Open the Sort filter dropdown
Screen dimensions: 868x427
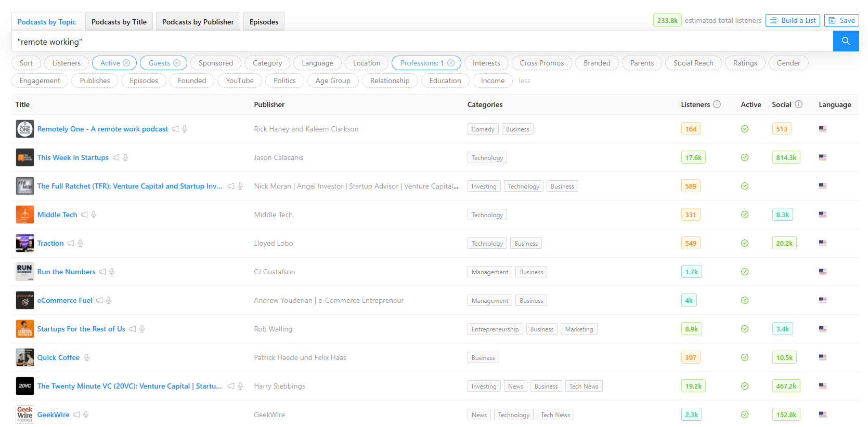tap(26, 63)
